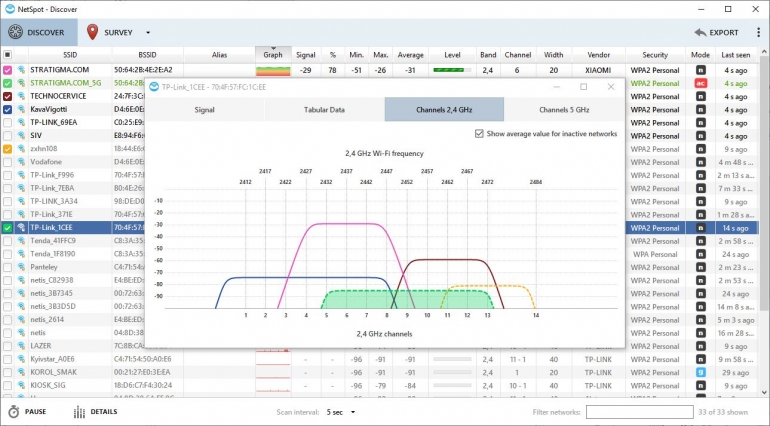
Task: Select the Kyivstar_A0E6 network row
Action: pyautogui.click(x=380, y=359)
